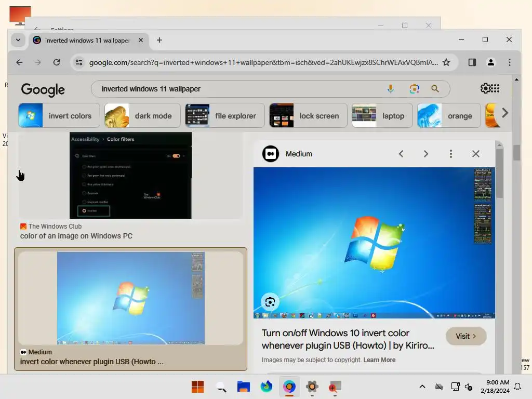Open the monitor app on taskbar
532x399 pixels.
pos(335,387)
